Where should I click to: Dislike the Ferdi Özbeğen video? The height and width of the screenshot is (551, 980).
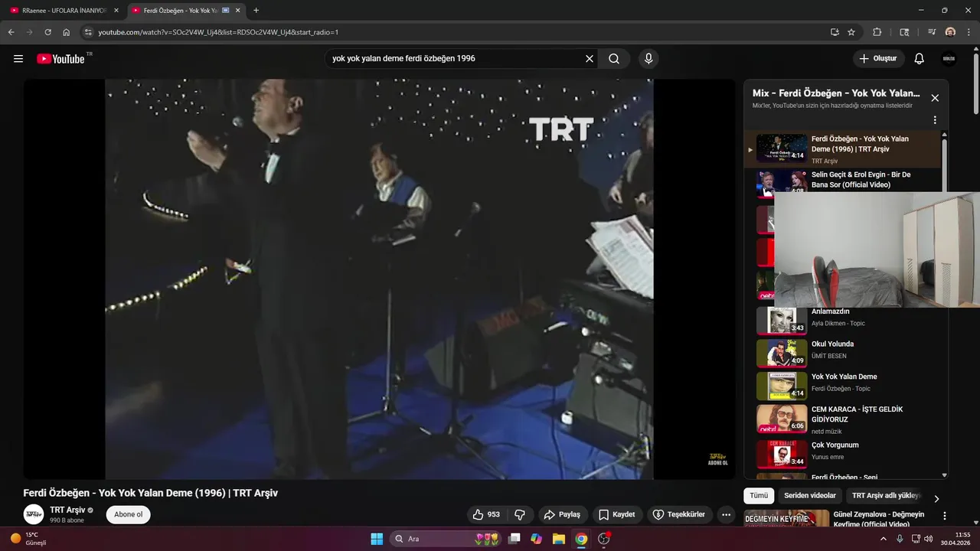[x=520, y=514]
